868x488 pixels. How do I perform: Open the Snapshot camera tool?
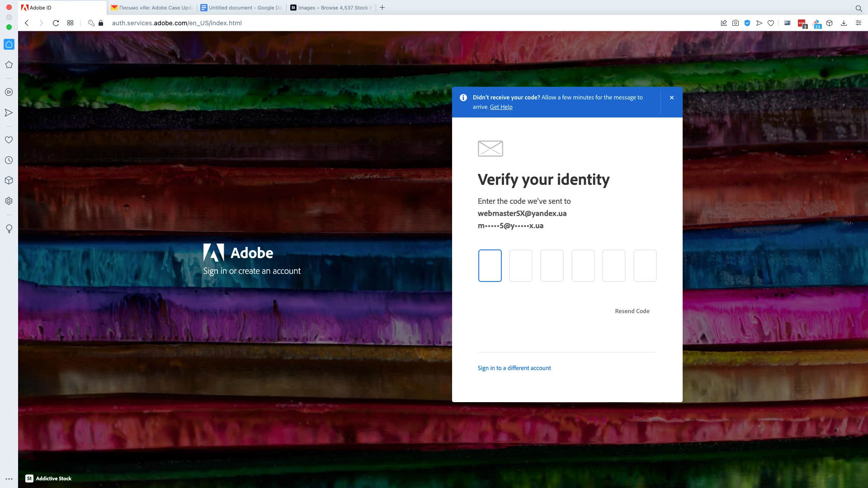pos(736,23)
